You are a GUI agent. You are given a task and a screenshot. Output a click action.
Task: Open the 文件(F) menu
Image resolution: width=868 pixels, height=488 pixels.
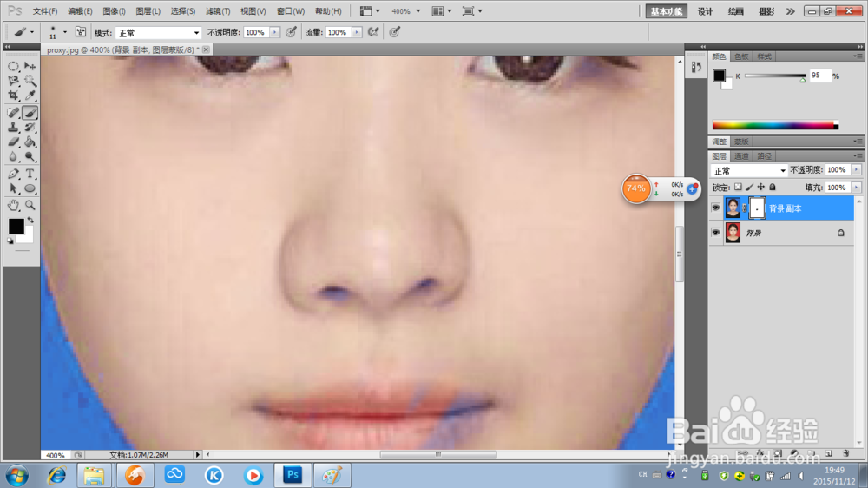pyautogui.click(x=45, y=11)
